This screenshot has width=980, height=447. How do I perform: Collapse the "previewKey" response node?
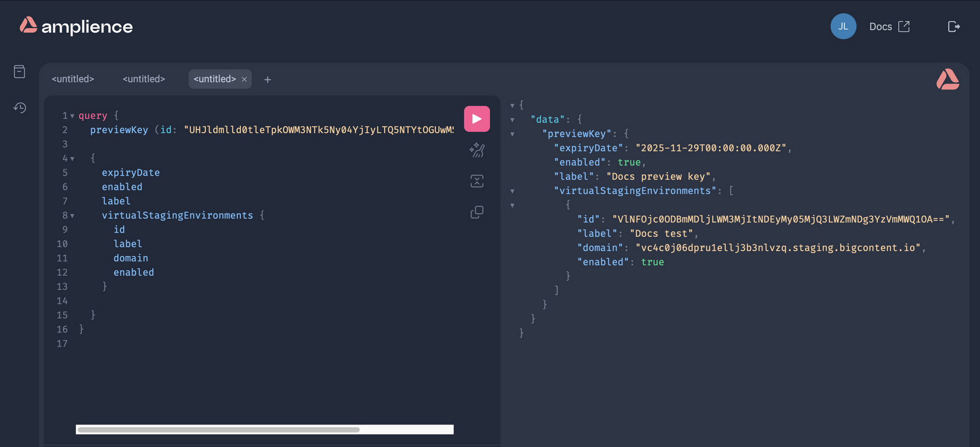[x=512, y=134]
